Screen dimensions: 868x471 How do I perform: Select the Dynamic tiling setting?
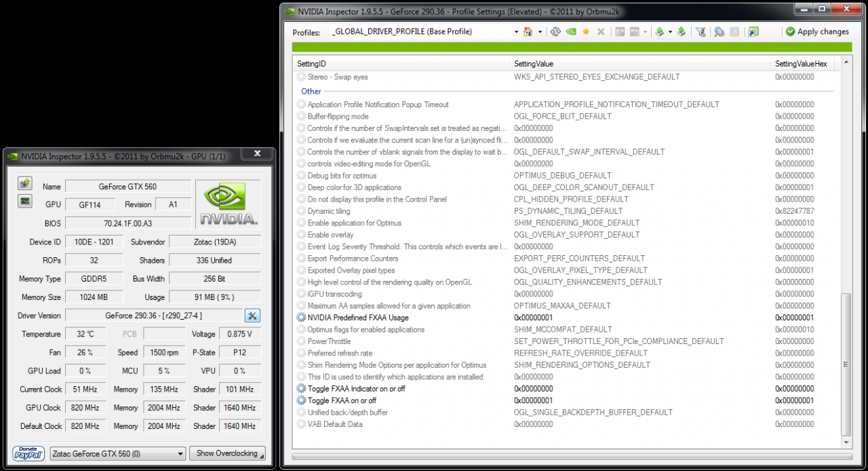[564, 211]
